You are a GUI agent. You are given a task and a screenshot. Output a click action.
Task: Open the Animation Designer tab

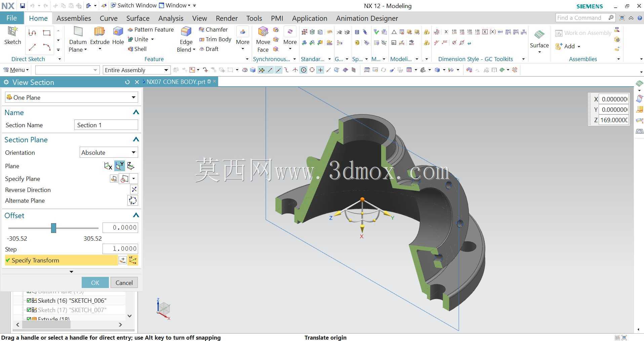[367, 18]
